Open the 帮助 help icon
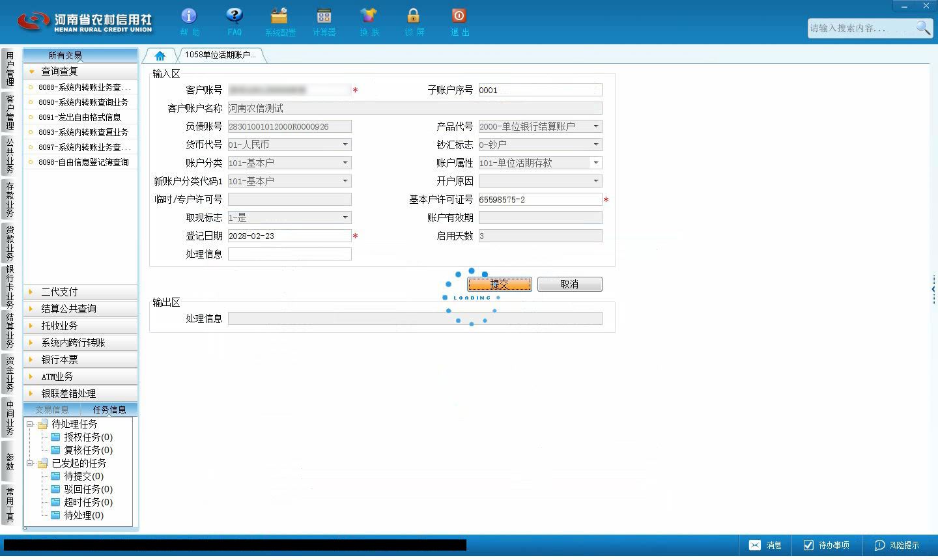Viewport: 938px width, 560px height. pos(189,21)
